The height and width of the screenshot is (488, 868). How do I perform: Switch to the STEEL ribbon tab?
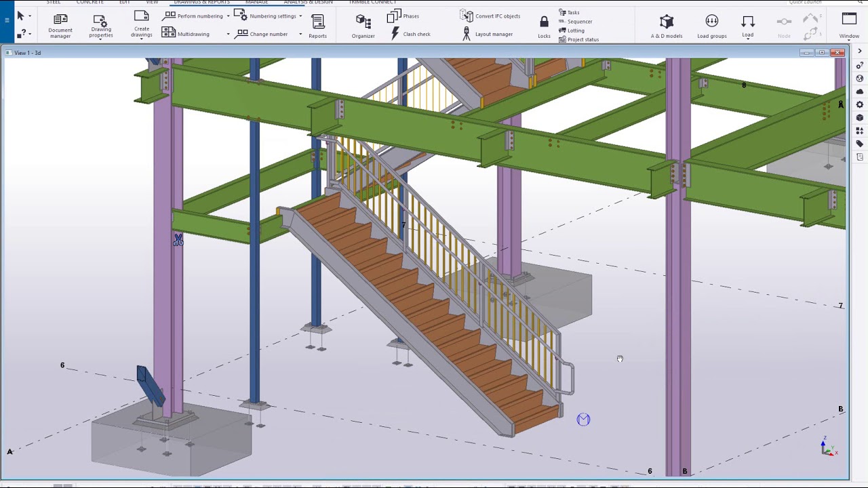(53, 3)
